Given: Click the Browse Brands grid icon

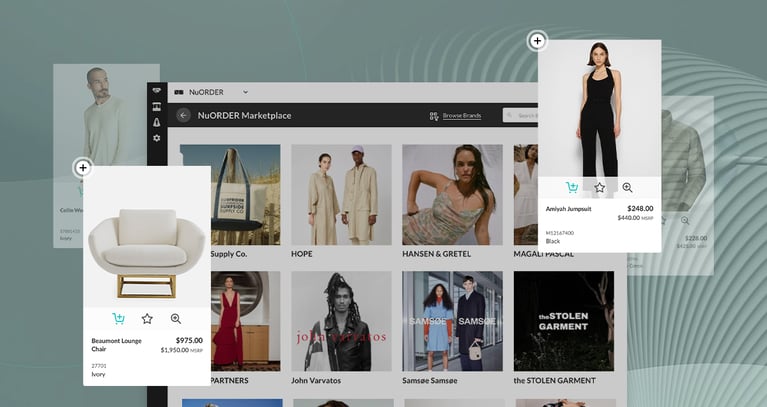Looking at the screenshot, I should [x=434, y=116].
